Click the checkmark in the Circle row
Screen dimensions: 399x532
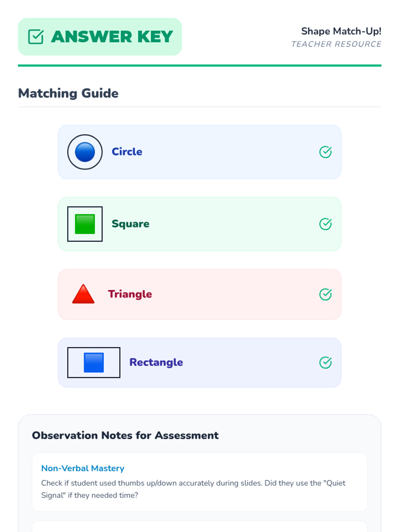[326, 152]
